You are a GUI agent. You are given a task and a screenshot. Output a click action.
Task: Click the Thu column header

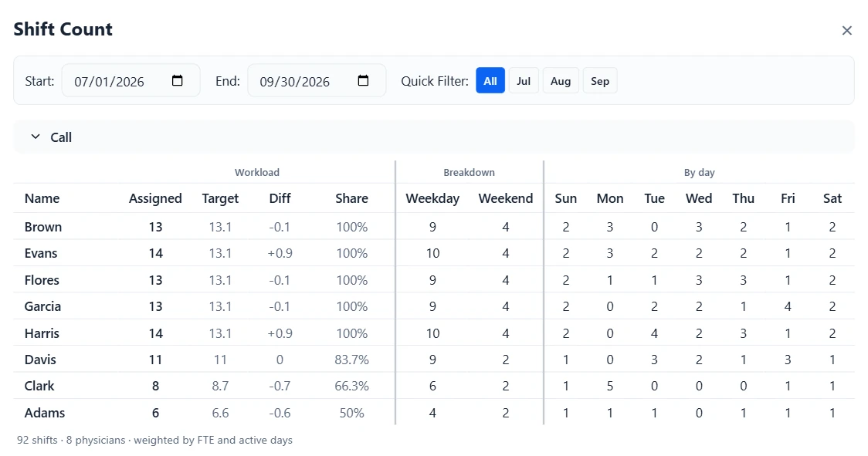tap(744, 198)
